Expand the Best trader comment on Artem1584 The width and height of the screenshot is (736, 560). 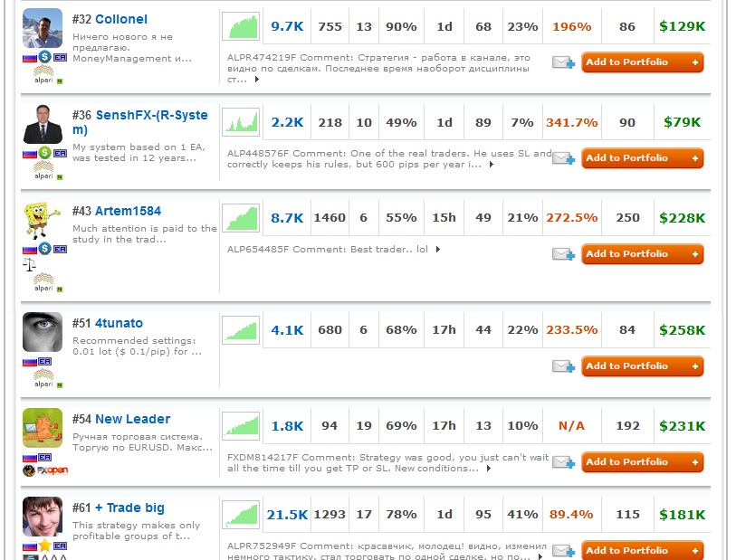point(438,249)
